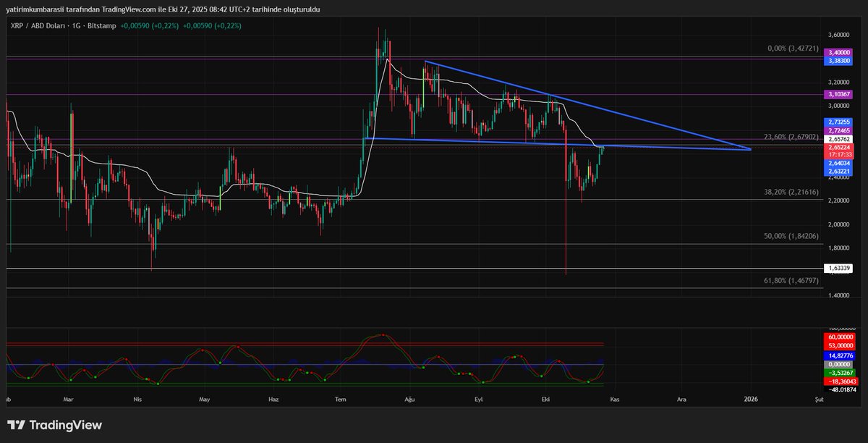This screenshot has width=868, height=443.
Task: Click the Kas month label on time axis
Action: point(614,399)
